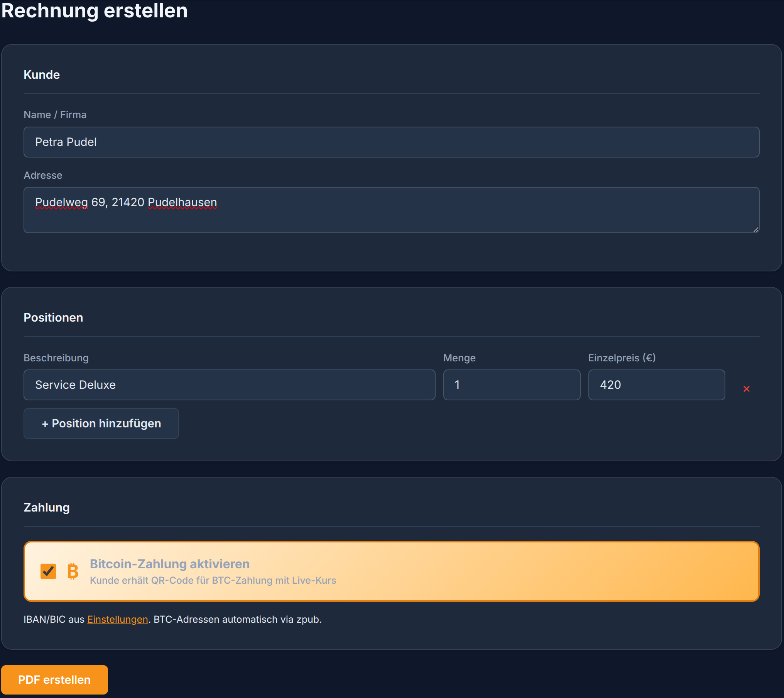This screenshot has width=784, height=698.
Task: Grab the Adresse textarea resize handle
Action: 755,229
